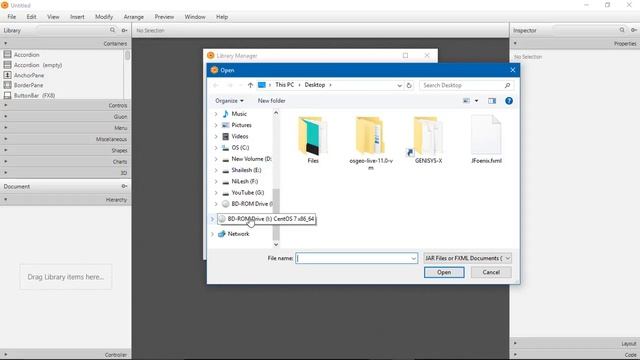Viewport: 640px width, 360px height.
Task: Expand the Gluon library section
Action: point(65,117)
